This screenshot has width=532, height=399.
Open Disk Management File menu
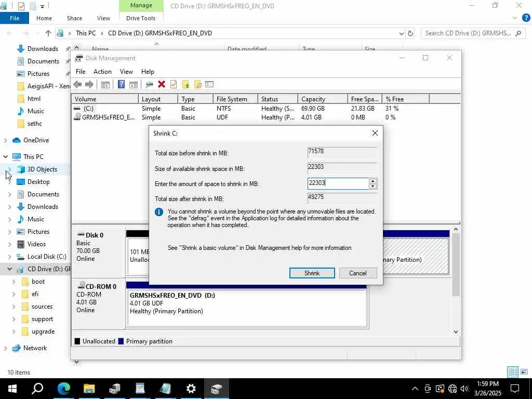tap(81, 72)
